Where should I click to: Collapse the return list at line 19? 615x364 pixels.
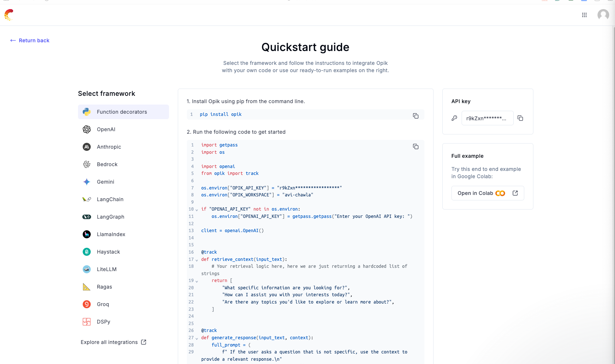(x=197, y=281)
